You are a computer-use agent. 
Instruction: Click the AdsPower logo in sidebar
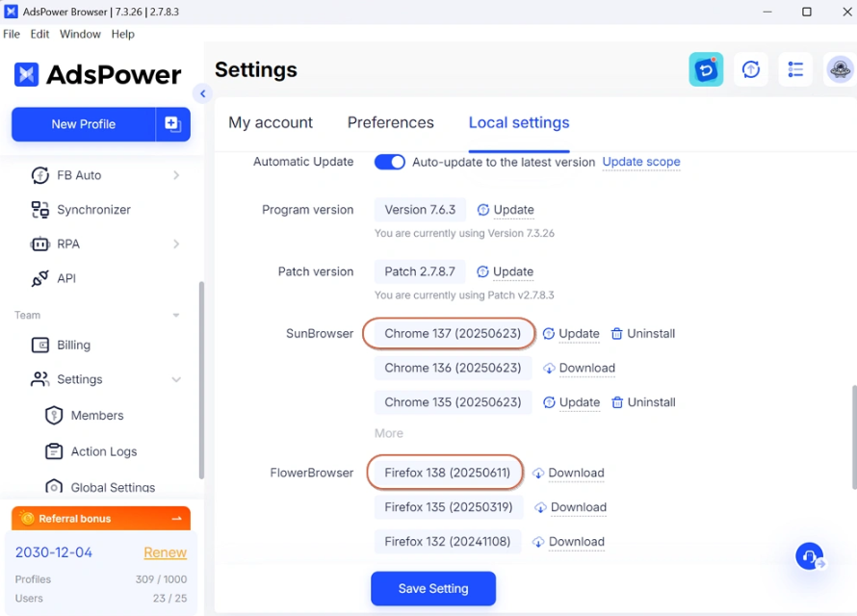97,74
